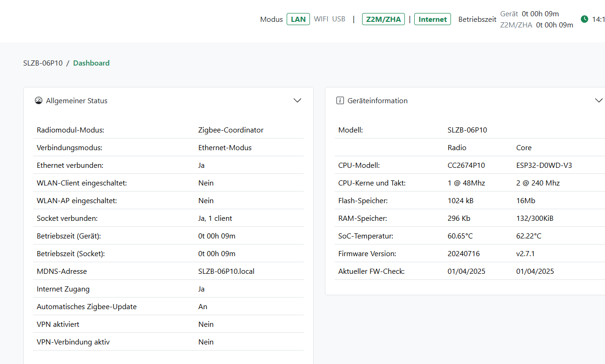The width and height of the screenshot is (605, 364).
Task: Click the Internet status badge
Action: point(433,19)
